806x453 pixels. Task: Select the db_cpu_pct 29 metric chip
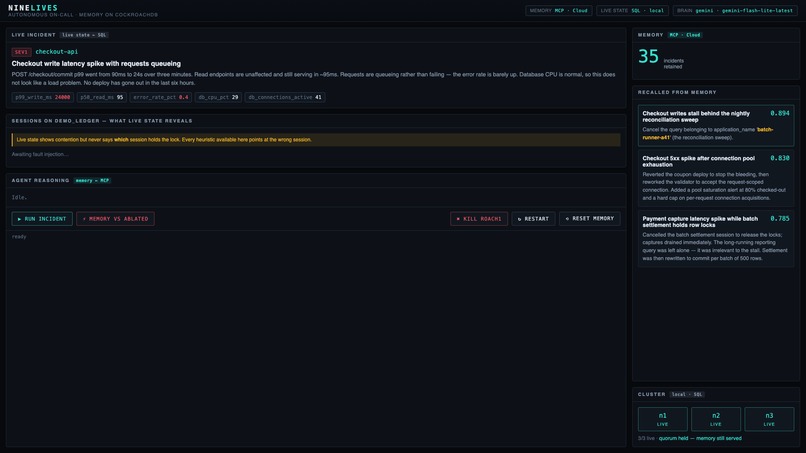tap(218, 97)
